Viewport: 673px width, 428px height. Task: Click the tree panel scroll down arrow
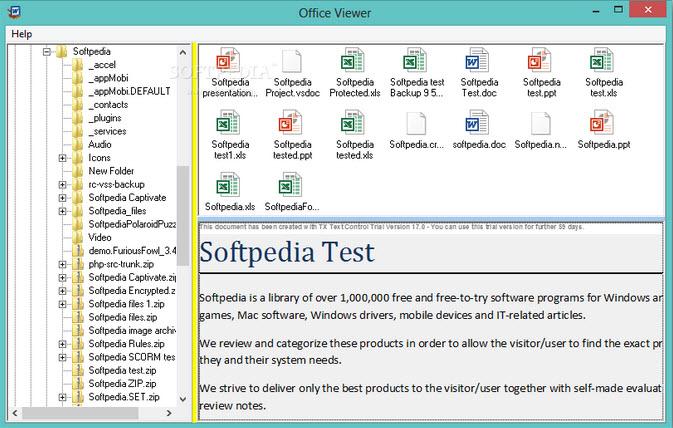183,399
